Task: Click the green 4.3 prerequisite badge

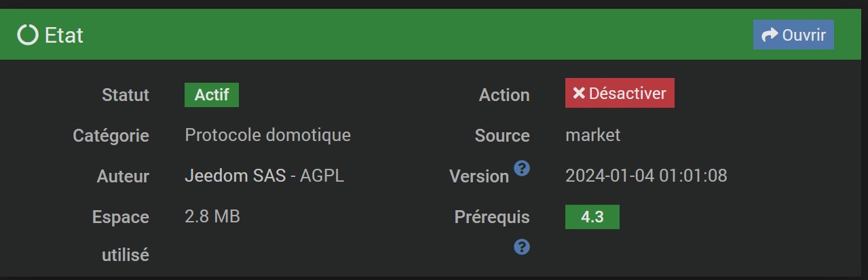Action: (592, 217)
